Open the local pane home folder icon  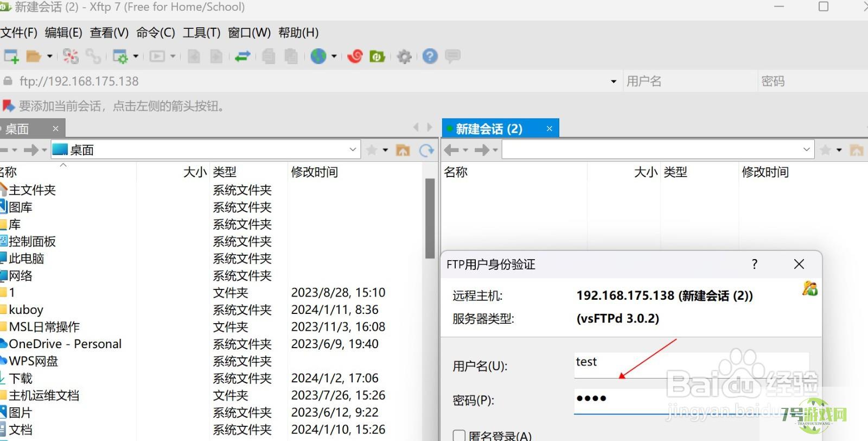[403, 150]
